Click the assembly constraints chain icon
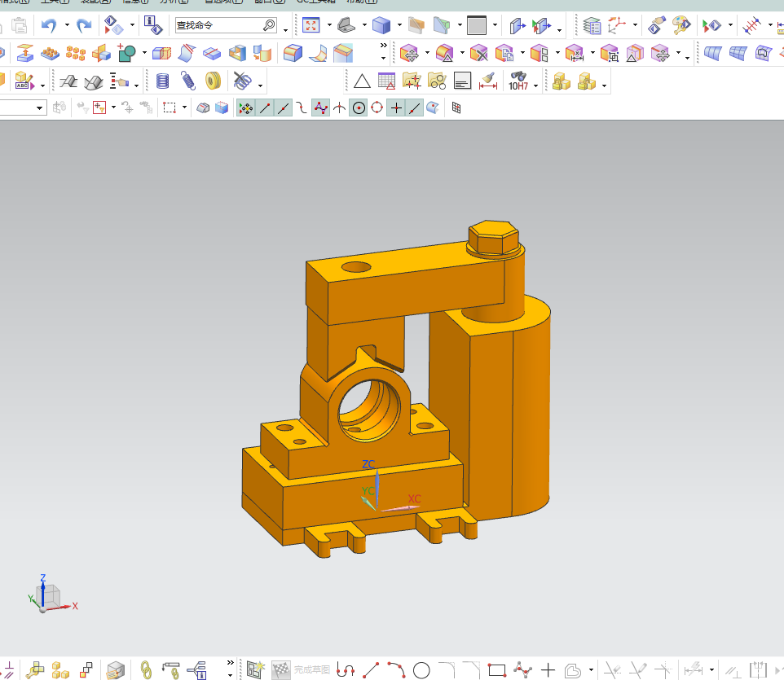784x680 pixels. (x=146, y=670)
